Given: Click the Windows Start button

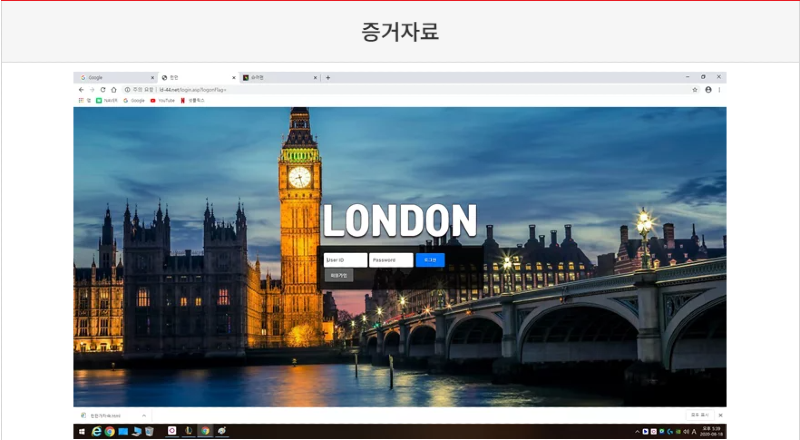Looking at the screenshot, I should [81, 431].
